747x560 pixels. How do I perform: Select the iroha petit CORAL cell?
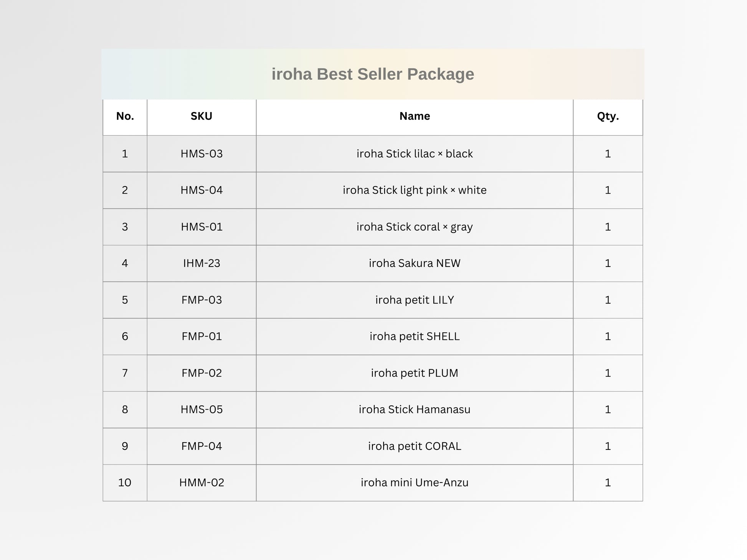point(415,446)
